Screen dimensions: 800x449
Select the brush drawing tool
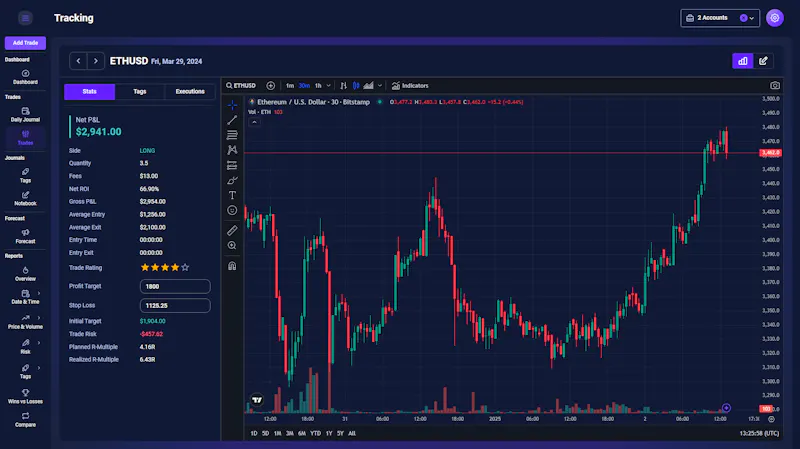(x=232, y=180)
